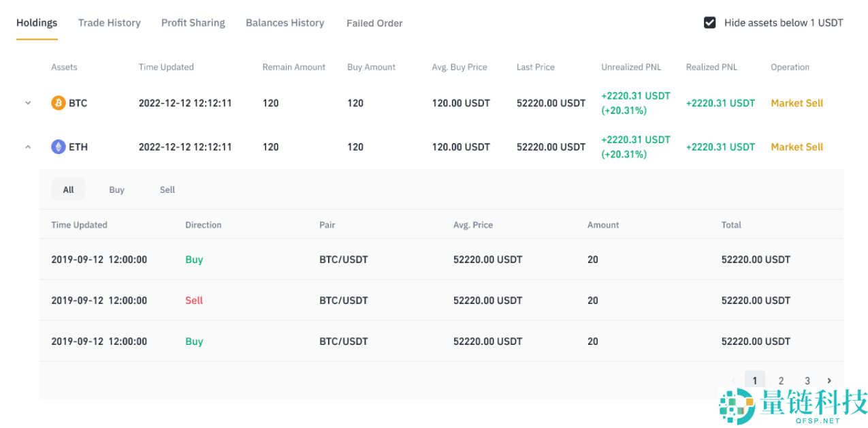Viewport: 868px width, 428px height.
Task: Click Market Sell for ETH
Action: (x=797, y=147)
